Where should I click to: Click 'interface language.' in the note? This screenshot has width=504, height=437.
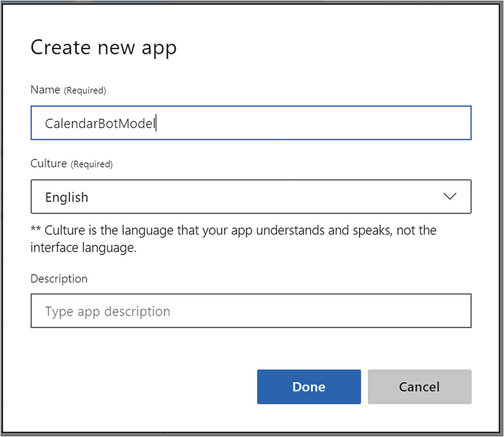(84, 248)
